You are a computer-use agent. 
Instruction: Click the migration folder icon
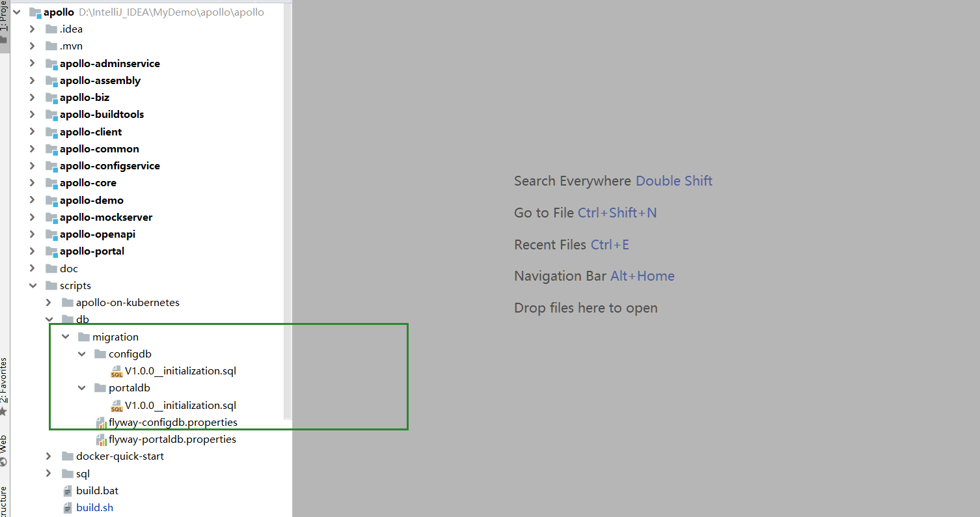tap(84, 337)
